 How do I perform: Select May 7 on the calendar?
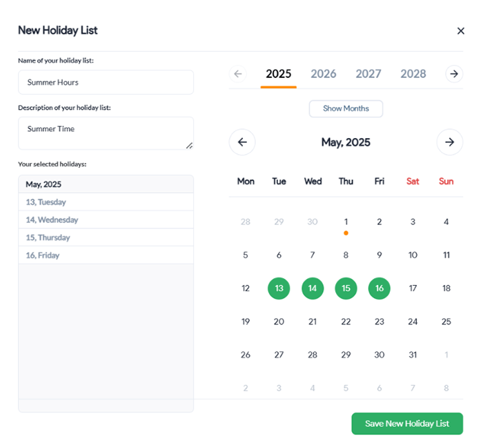(x=313, y=255)
